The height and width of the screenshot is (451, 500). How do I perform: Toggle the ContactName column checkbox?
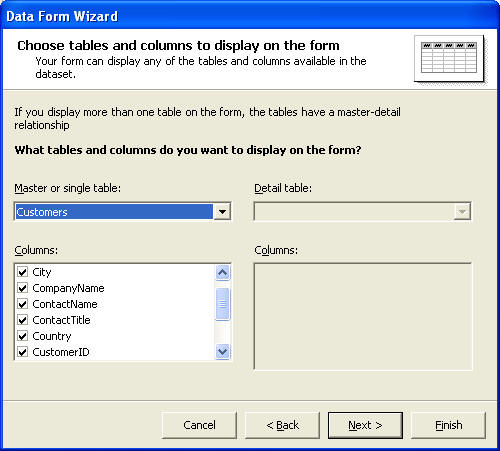tap(22, 304)
